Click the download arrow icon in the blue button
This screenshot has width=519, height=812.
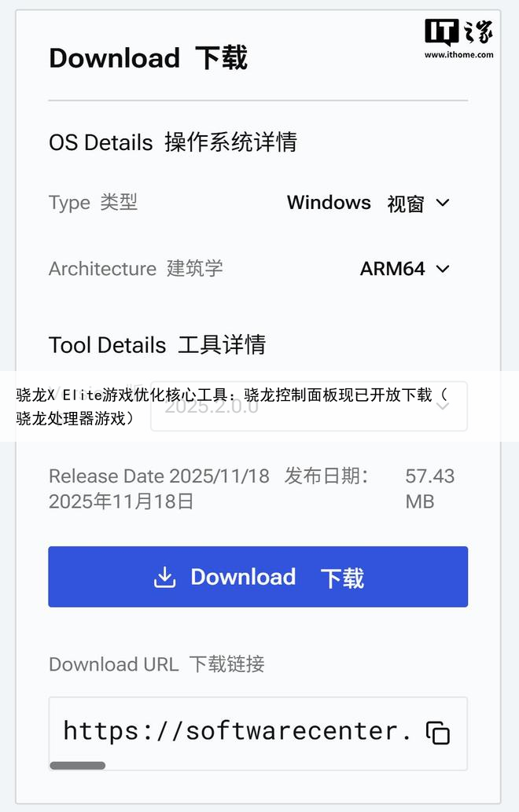click(x=164, y=578)
